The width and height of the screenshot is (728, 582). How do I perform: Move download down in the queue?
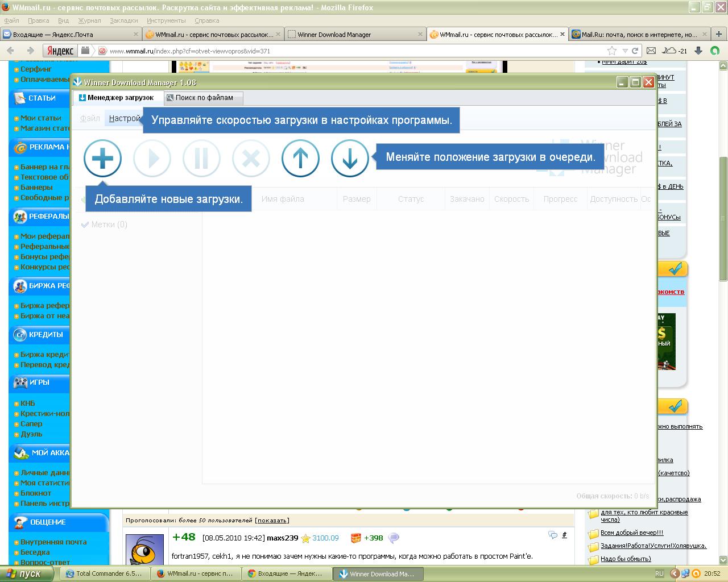coord(350,158)
